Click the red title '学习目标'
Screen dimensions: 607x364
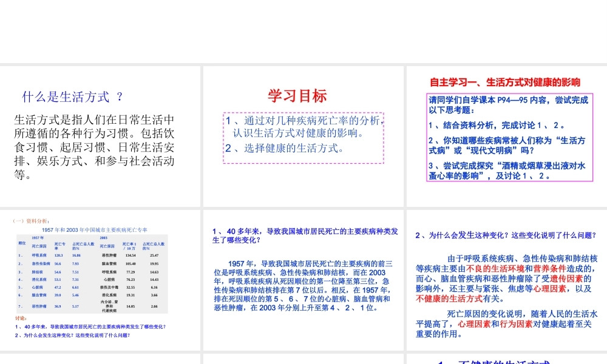coord(297,96)
